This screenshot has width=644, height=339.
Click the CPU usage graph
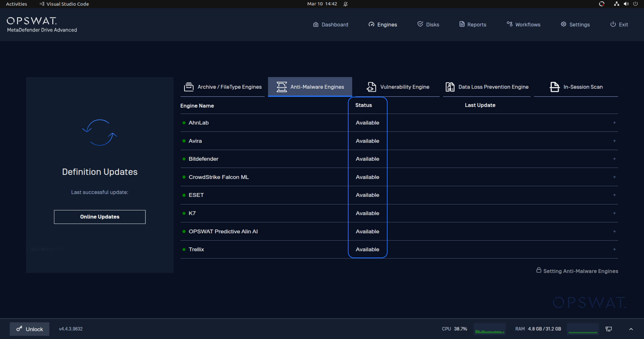489,329
